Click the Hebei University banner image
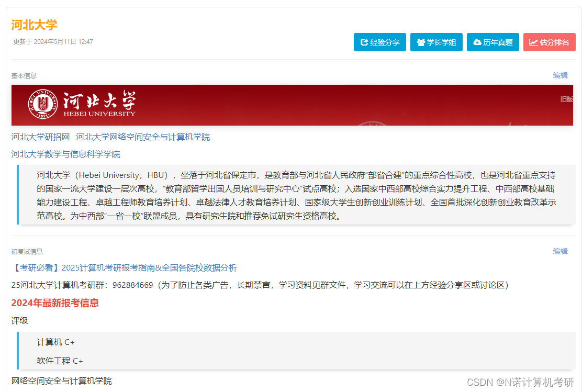 292,105
